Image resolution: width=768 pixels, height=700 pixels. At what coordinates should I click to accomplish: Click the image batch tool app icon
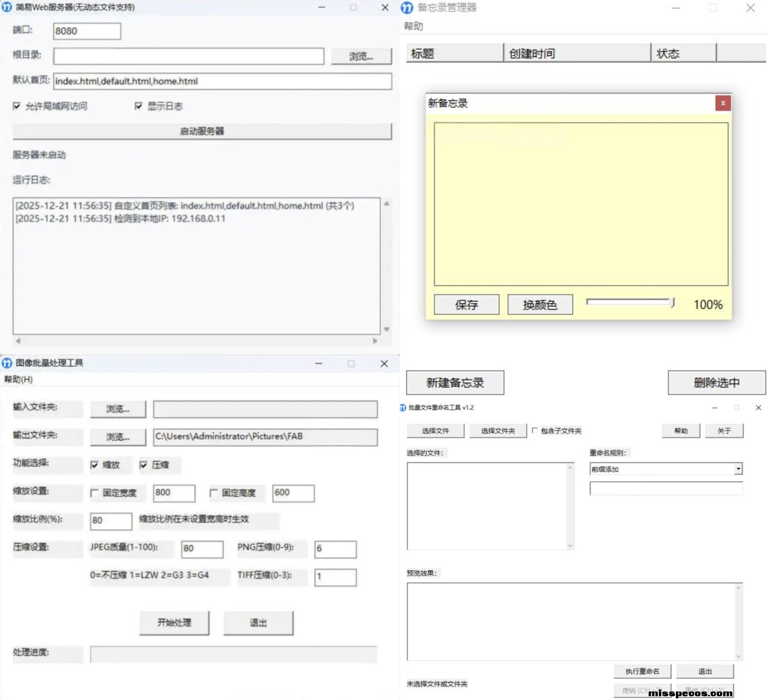click(x=6, y=363)
